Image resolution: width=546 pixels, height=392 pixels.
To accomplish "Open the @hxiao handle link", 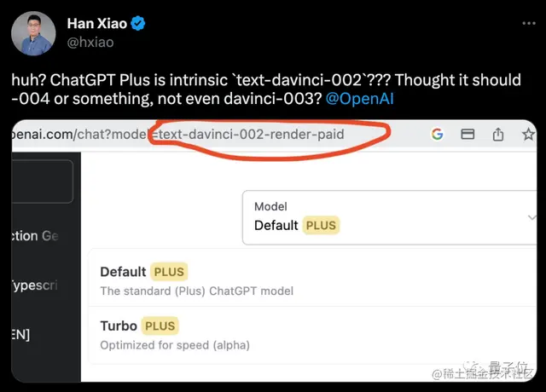I will click(x=90, y=42).
